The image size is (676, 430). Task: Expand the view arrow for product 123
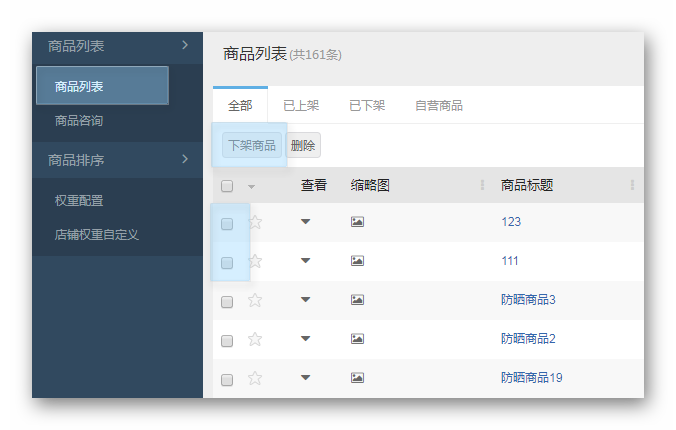tap(306, 222)
